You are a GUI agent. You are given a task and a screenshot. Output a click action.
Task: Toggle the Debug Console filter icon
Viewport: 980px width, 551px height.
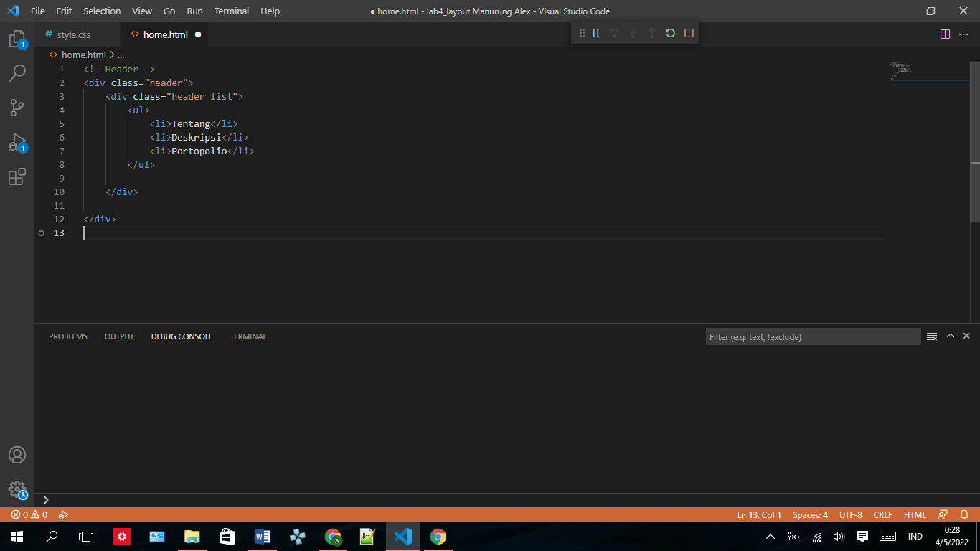tap(932, 336)
